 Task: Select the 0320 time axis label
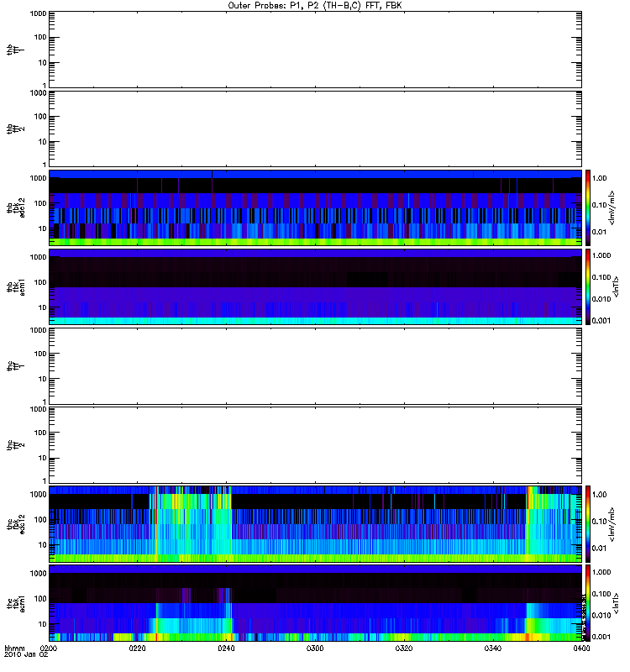404,648
